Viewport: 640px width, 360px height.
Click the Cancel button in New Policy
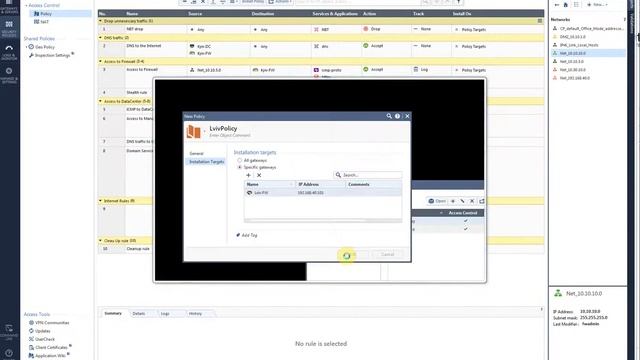click(387, 254)
